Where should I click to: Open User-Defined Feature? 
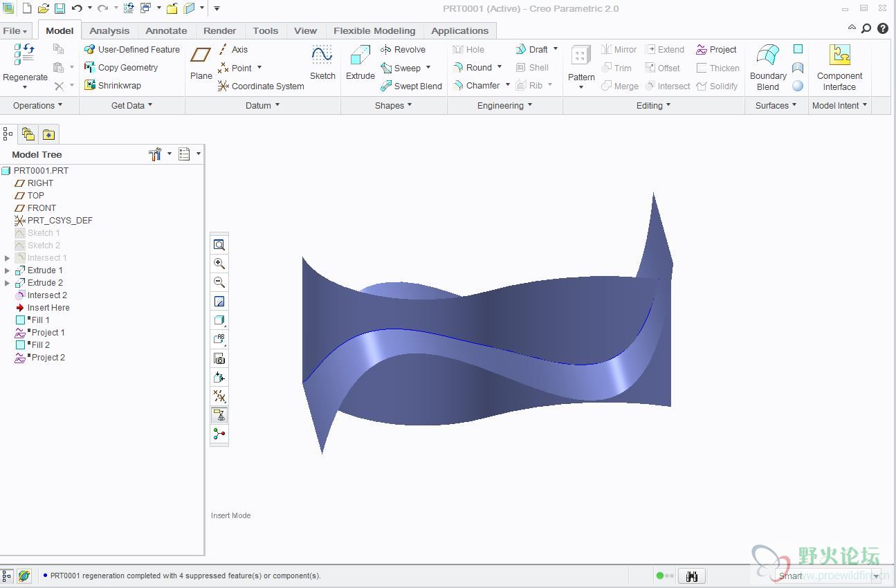click(132, 50)
